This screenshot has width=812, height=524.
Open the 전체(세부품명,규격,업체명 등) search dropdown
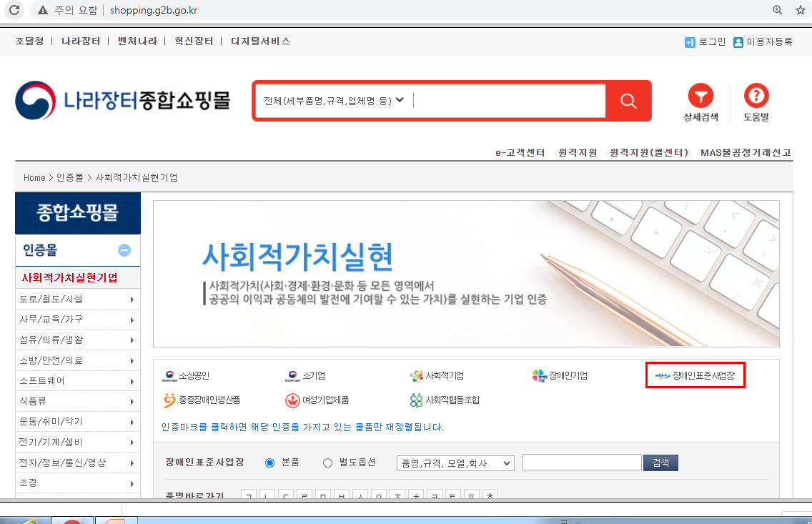[x=334, y=101]
